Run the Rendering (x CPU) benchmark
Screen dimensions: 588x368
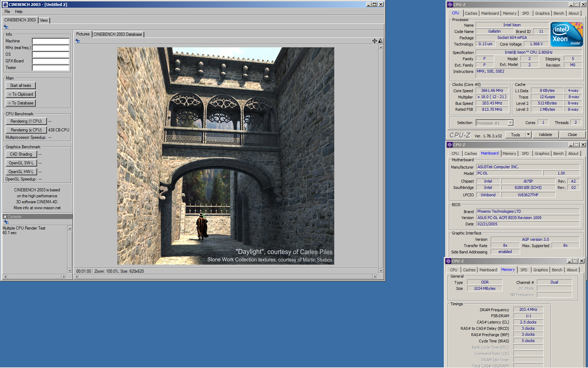click(x=26, y=130)
